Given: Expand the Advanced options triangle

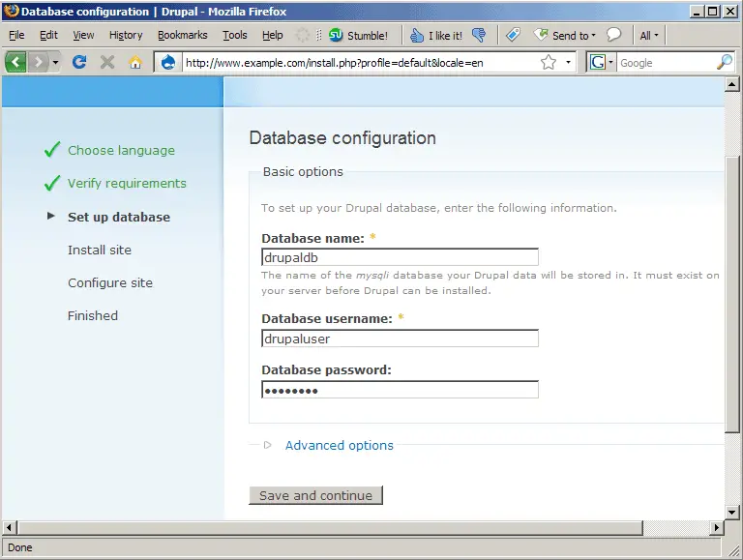Looking at the screenshot, I should [x=267, y=445].
